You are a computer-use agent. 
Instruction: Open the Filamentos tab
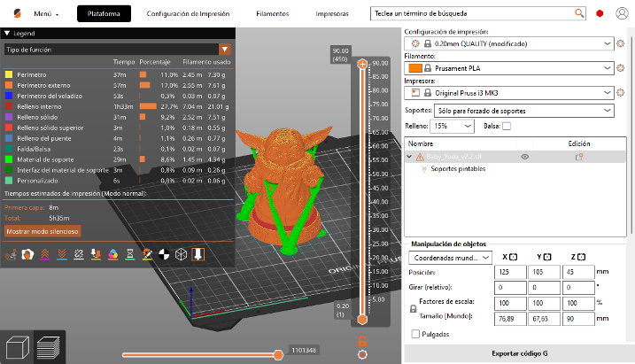coord(271,14)
